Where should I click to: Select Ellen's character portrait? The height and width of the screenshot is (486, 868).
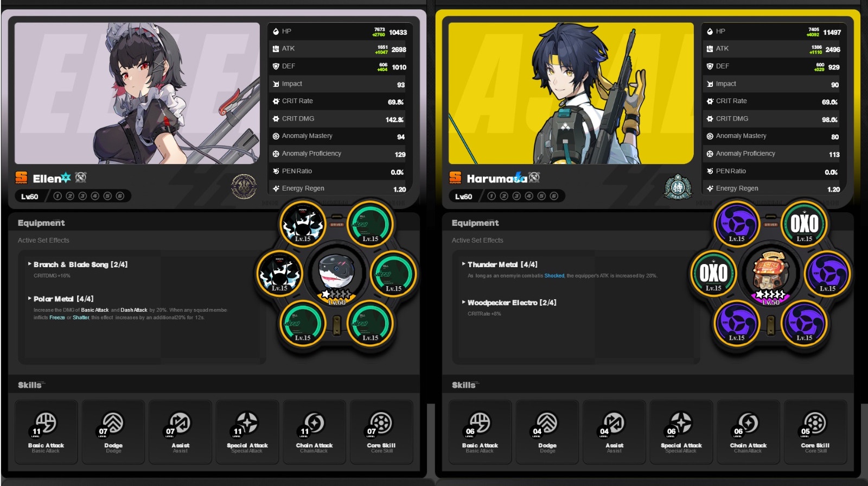click(x=137, y=93)
